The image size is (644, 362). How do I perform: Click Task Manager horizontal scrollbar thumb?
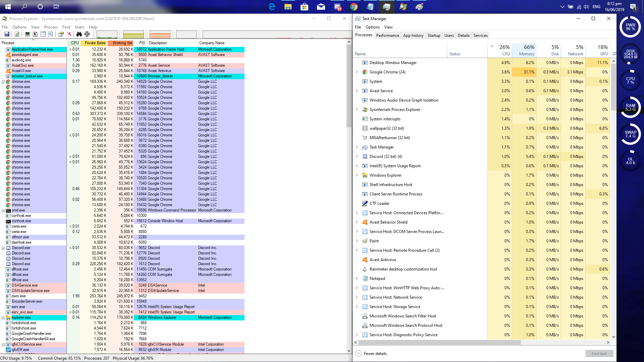tap(439, 343)
